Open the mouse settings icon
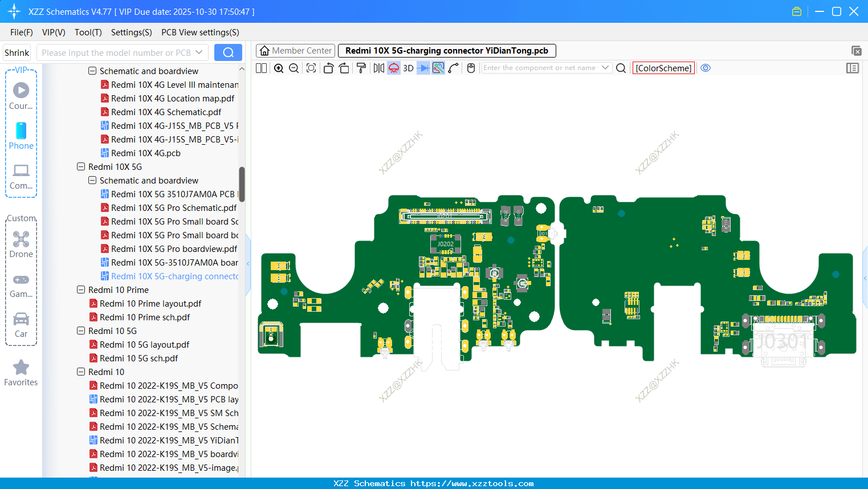 (470, 68)
